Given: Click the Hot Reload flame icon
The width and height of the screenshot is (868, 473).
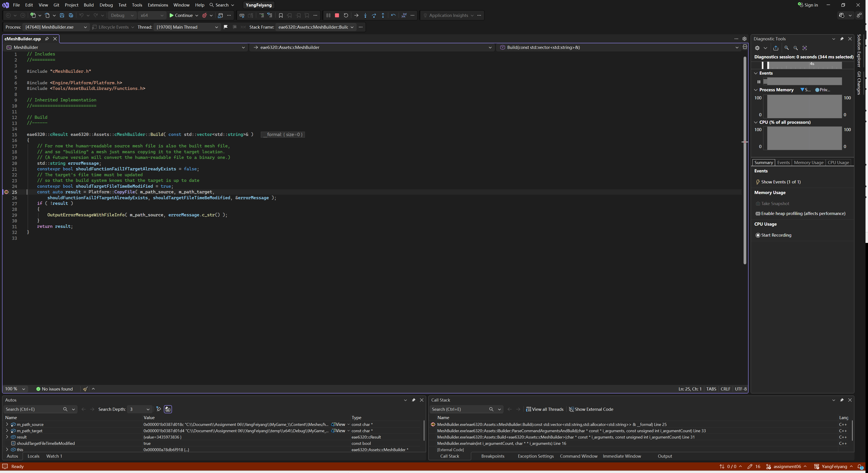Looking at the screenshot, I should click(x=204, y=15).
